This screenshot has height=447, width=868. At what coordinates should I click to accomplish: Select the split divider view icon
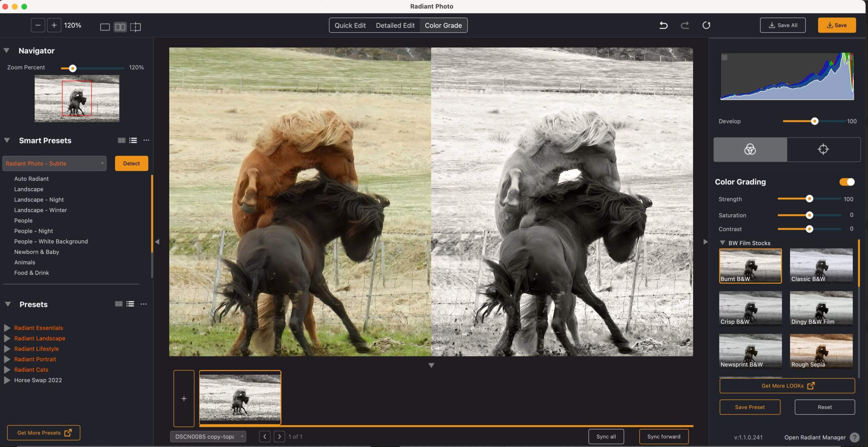pyautogui.click(x=135, y=27)
